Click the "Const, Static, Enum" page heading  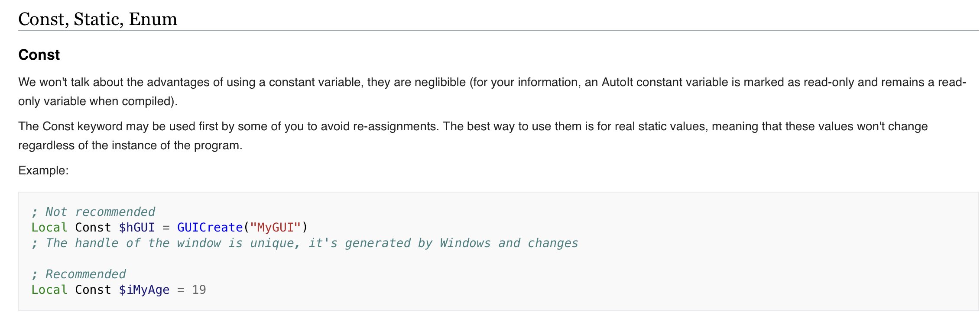(x=97, y=19)
